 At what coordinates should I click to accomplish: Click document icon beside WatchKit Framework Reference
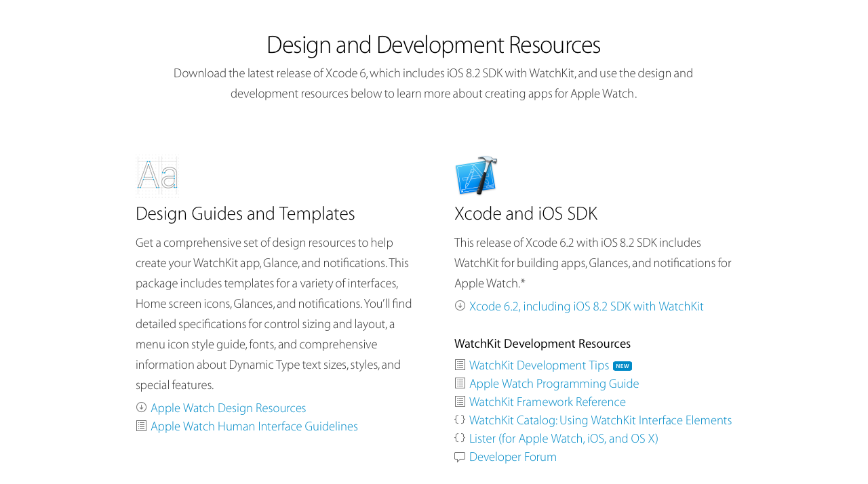(x=460, y=401)
